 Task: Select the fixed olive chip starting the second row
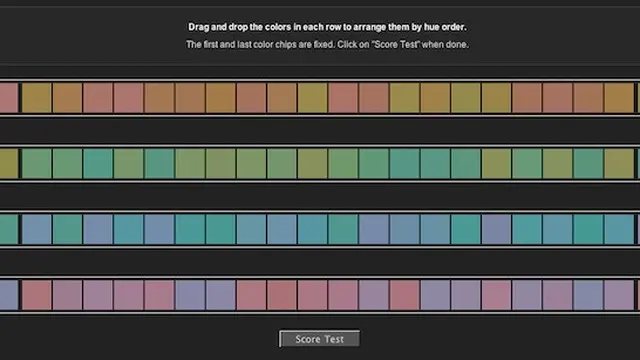9,164
